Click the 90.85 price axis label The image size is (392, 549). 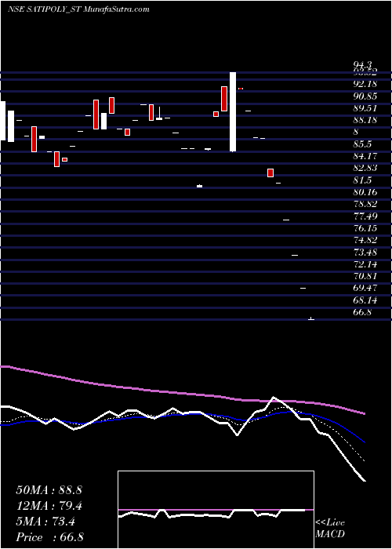click(365, 96)
